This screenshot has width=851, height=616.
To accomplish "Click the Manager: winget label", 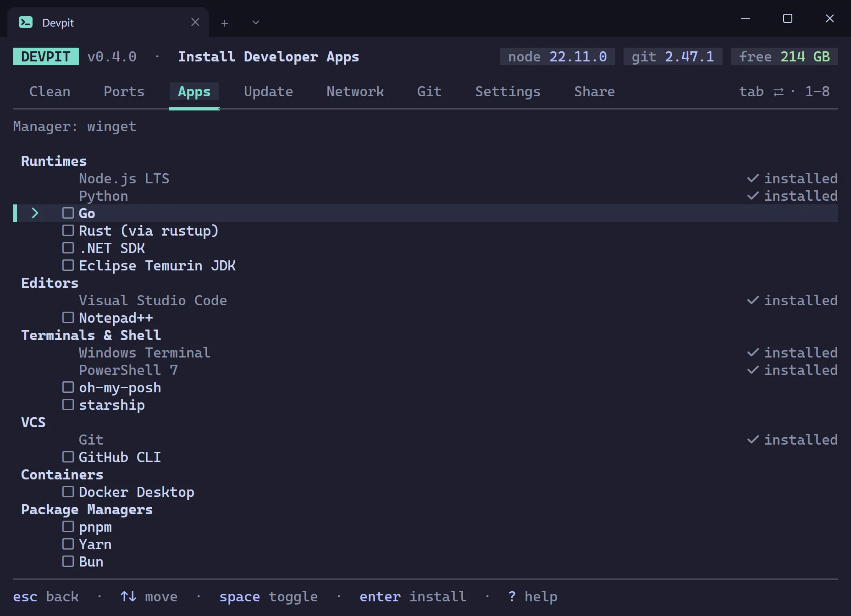I will click(x=75, y=126).
